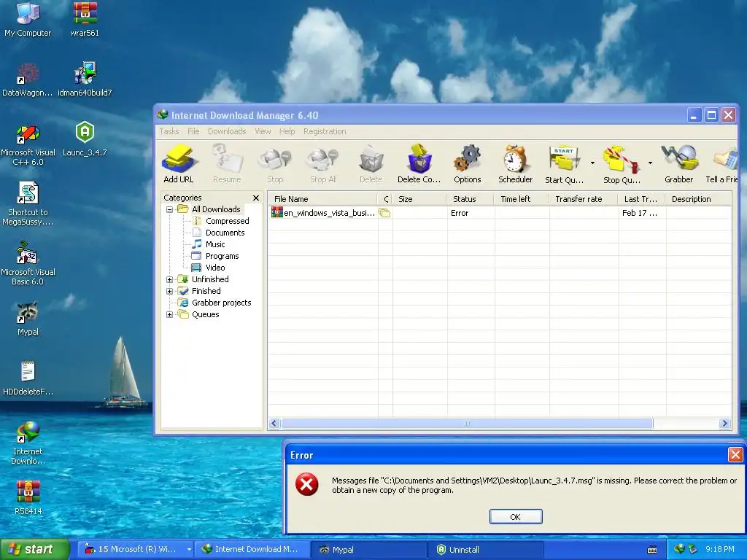747x560 pixels.
Task: Sort by the Transfer rate column
Action: pos(583,199)
